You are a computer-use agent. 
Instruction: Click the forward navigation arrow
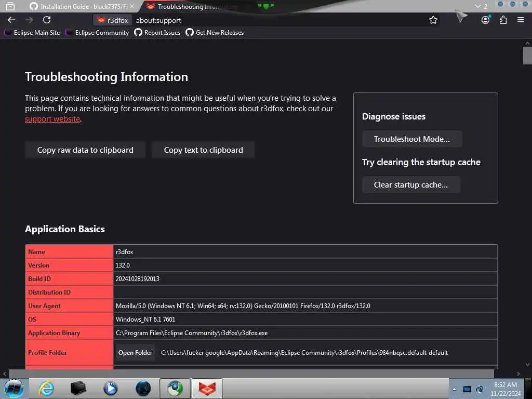pos(29,20)
